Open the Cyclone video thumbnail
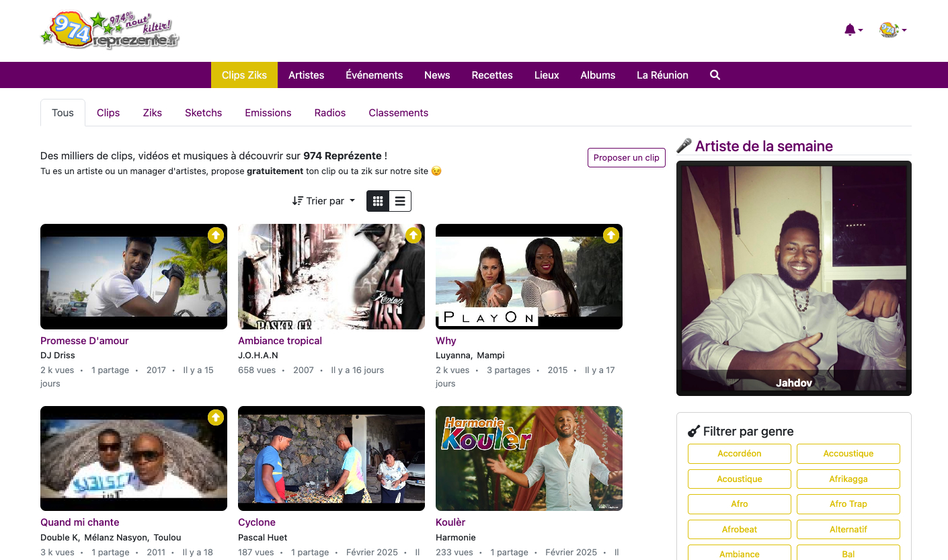 pos(331,458)
